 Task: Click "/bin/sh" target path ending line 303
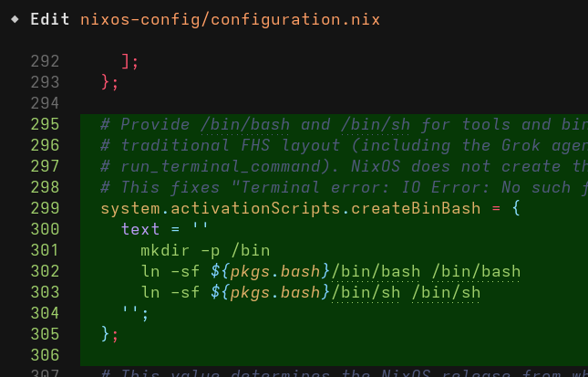[x=446, y=292]
